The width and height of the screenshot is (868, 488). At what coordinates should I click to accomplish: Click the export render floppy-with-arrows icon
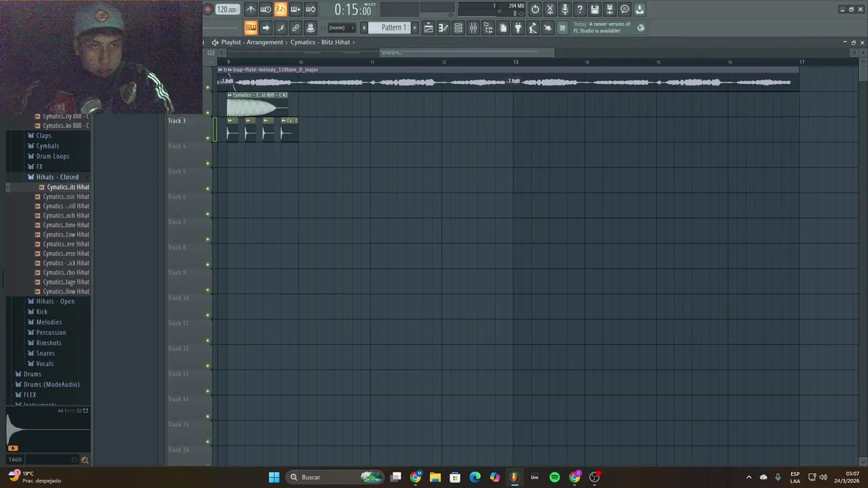[x=610, y=9]
